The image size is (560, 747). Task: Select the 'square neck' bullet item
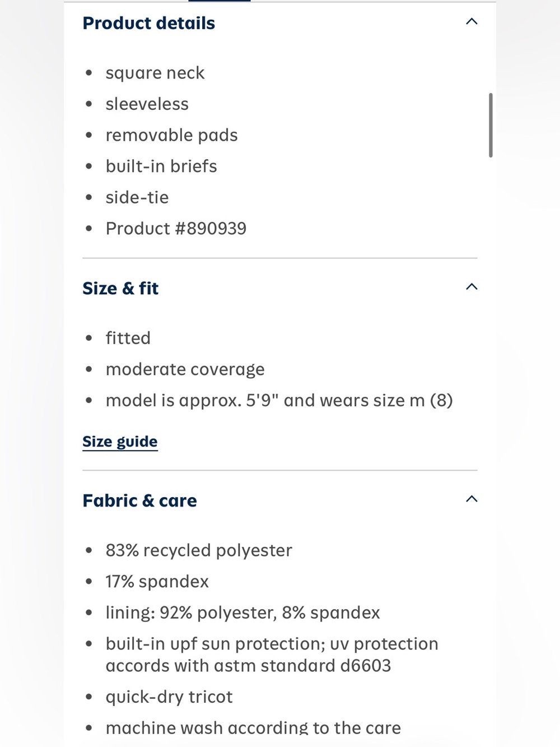[155, 73]
